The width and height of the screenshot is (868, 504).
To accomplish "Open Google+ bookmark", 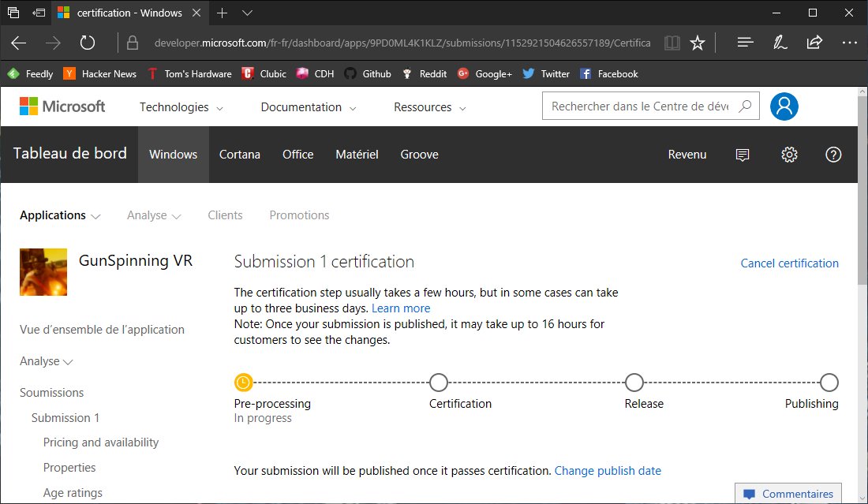I will click(485, 73).
